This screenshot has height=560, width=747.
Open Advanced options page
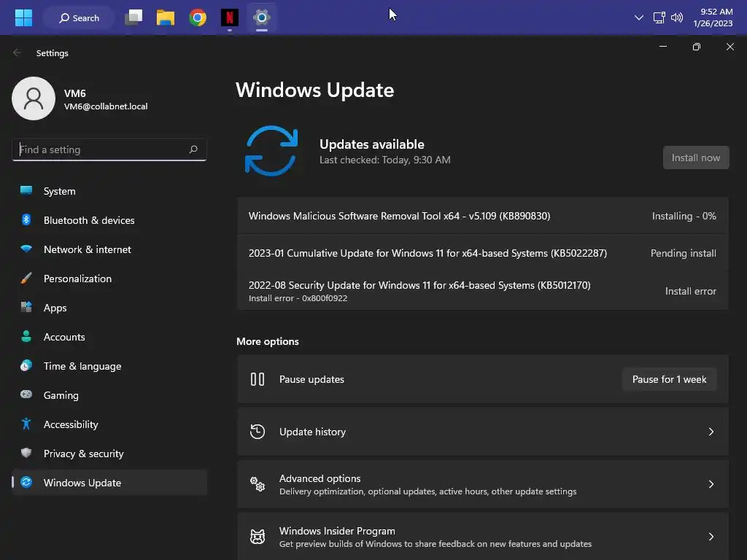(483, 484)
